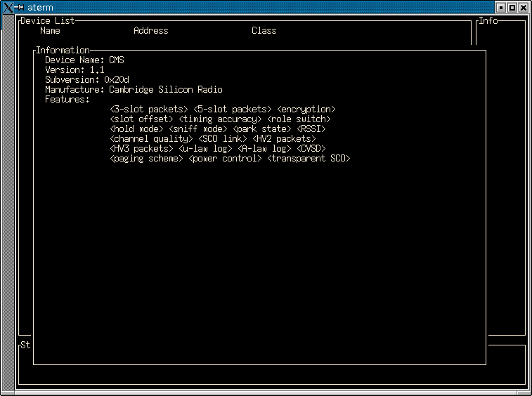Click the <encryption> feature entry
Viewport: 532px width, 396px height.
pos(306,109)
